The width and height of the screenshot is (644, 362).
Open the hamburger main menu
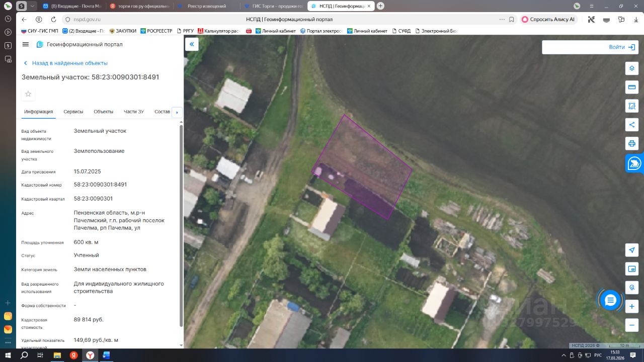(26, 44)
